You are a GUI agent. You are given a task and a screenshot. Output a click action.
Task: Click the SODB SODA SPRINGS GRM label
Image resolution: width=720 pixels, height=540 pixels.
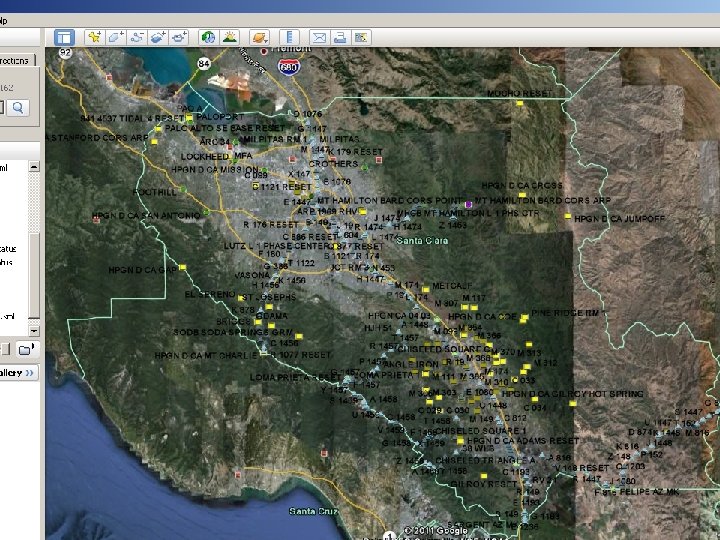tap(233, 332)
